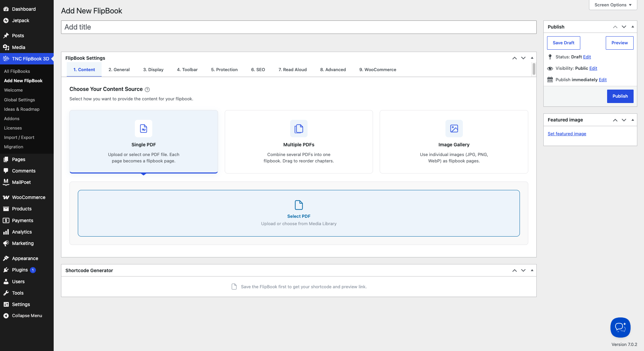This screenshot has width=644, height=351.
Task: Toggle the Featured image panel
Action: [x=633, y=120]
